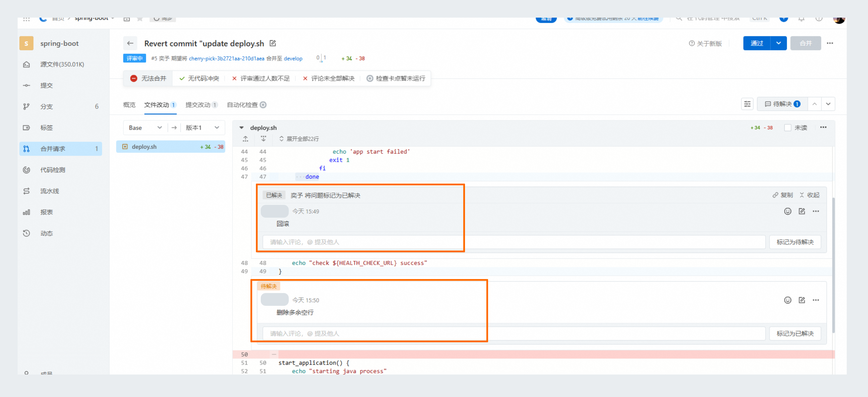Switch to the 概览 overview tab
This screenshot has height=397, width=868.
129,105
